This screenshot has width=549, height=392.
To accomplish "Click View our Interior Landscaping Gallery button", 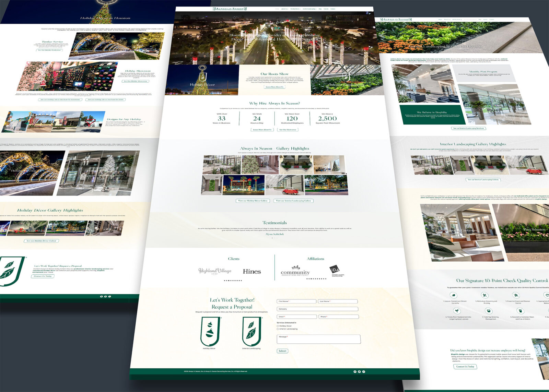I will click(293, 201).
